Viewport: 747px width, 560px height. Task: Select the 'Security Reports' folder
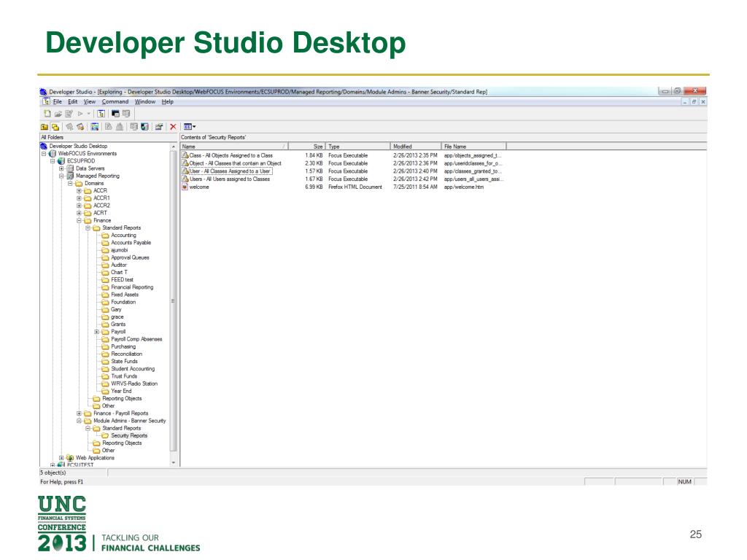pyautogui.click(x=129, y=436)
